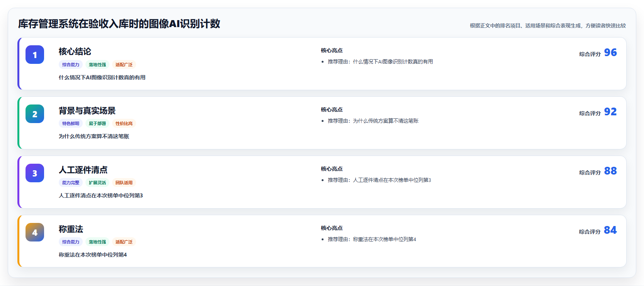Viewport: 644px width, 286px height.
Task: Click 核心亮点 heading in 称重法 card
Action: click(x=332, y=228)
